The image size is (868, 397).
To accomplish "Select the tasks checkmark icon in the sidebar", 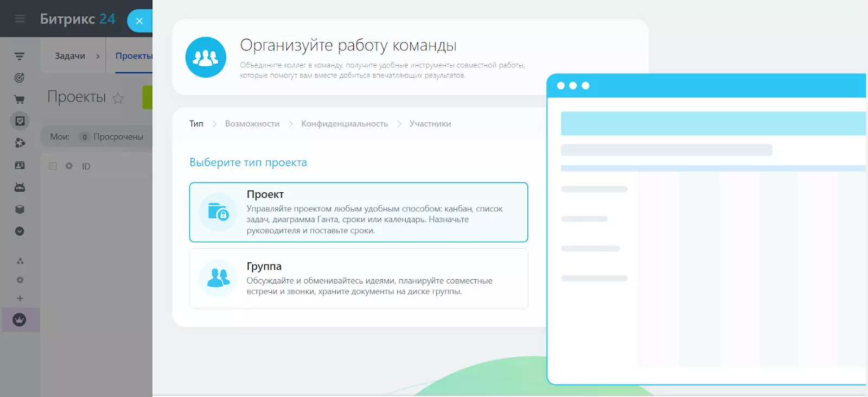I will point(20,121).
